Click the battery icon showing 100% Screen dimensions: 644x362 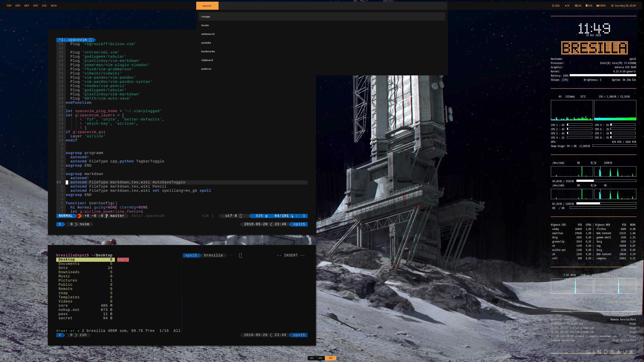tap(598, 6)
